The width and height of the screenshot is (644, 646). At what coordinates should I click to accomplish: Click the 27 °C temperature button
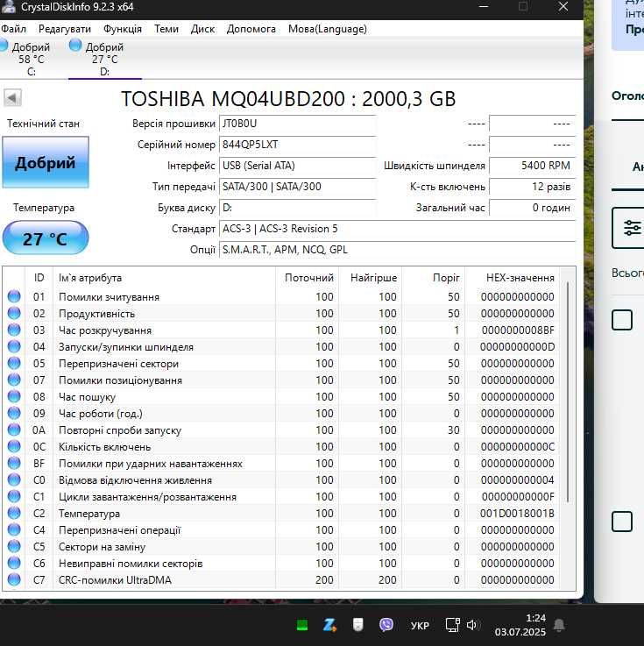point(46,238)
